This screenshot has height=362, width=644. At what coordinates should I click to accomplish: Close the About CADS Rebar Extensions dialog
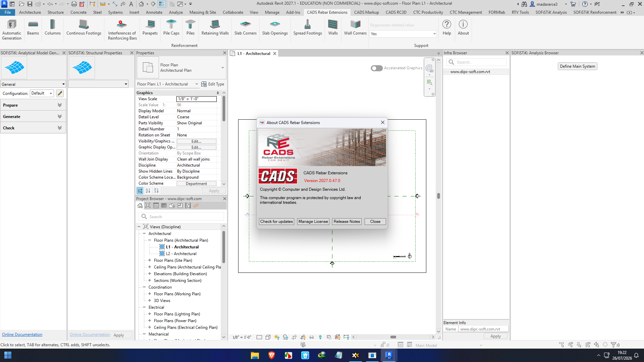(x=375, y=222)
